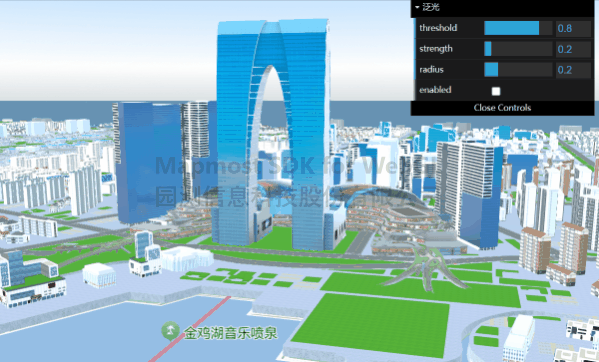This screenshot has width=599, height=362.
Task: Set the strength slider bar
Action: (518, 49)
